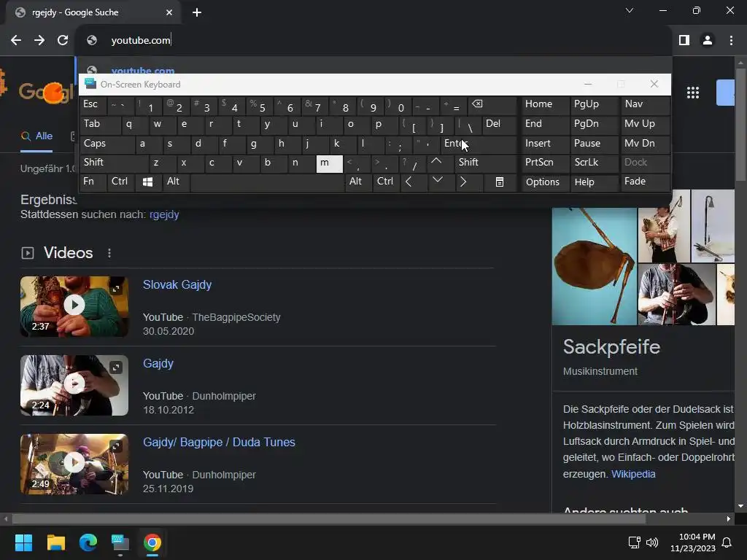The image size is (747, 560).
Task: Click the vertical scrollbar down arrow
Action: 741,506
